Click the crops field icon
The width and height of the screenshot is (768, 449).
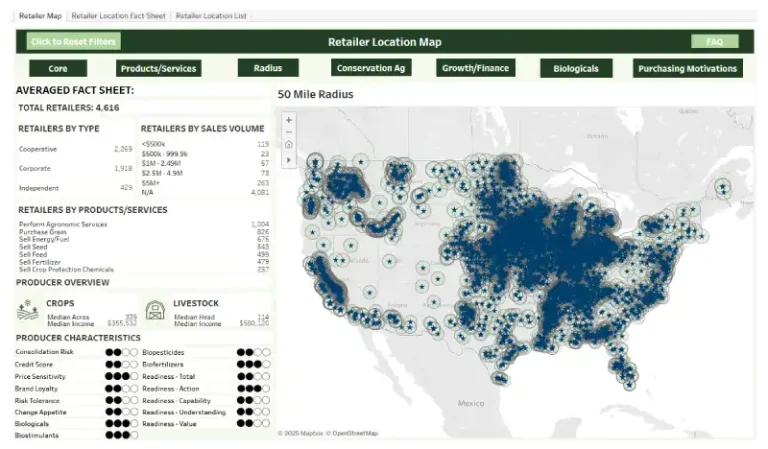point(28,310)
